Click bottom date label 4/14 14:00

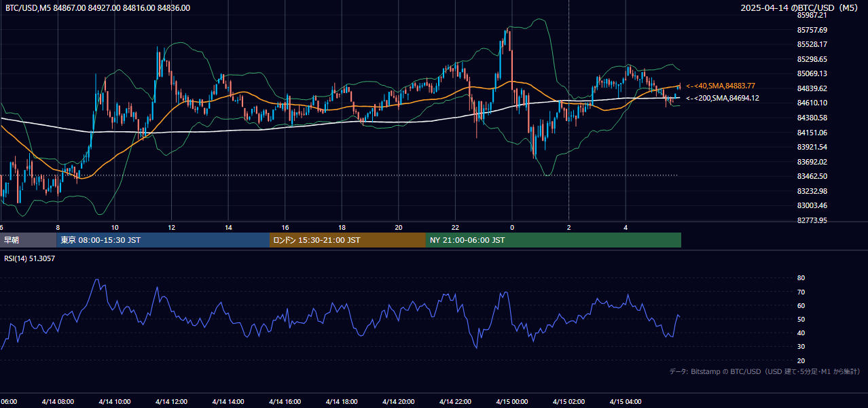point(229,401)
